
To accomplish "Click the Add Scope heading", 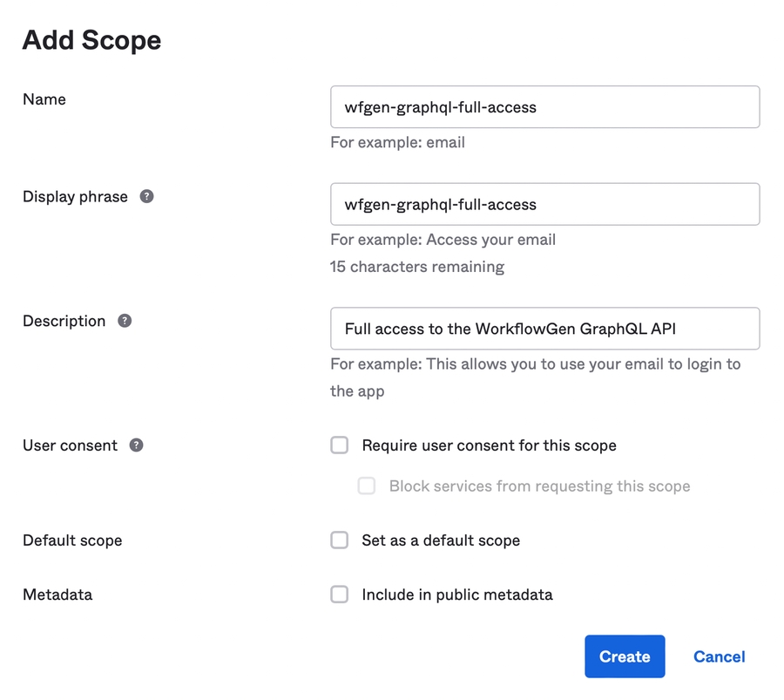I will click(x=91, y=40).
